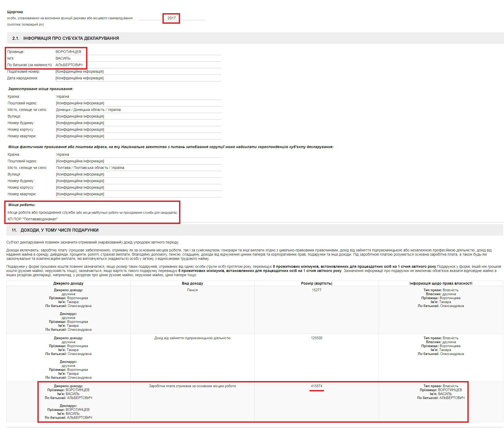Click the Дата народження confidential field
The image size is (504, 428).
tap(79, 78)
